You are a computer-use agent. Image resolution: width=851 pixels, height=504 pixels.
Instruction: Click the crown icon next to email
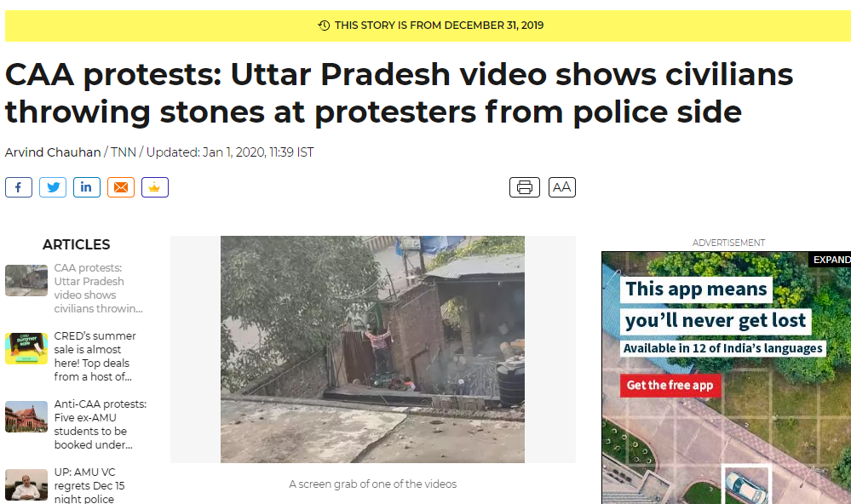[155, 187]
